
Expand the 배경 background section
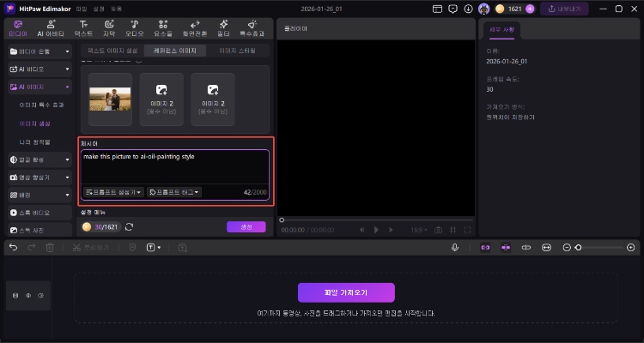pos(39,195)
